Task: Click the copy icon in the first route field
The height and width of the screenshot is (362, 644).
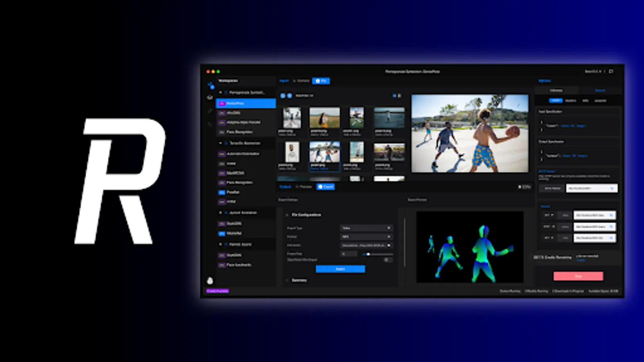Action: point(611,216)
